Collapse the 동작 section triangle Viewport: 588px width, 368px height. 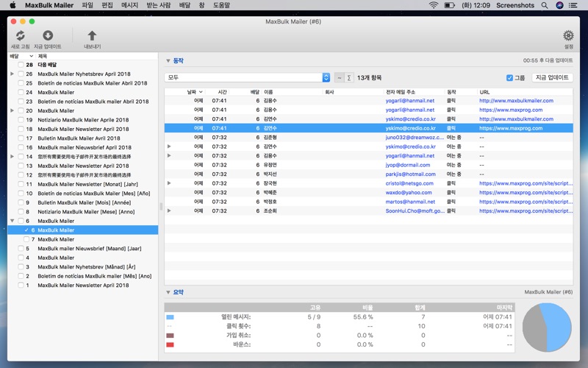168,60
